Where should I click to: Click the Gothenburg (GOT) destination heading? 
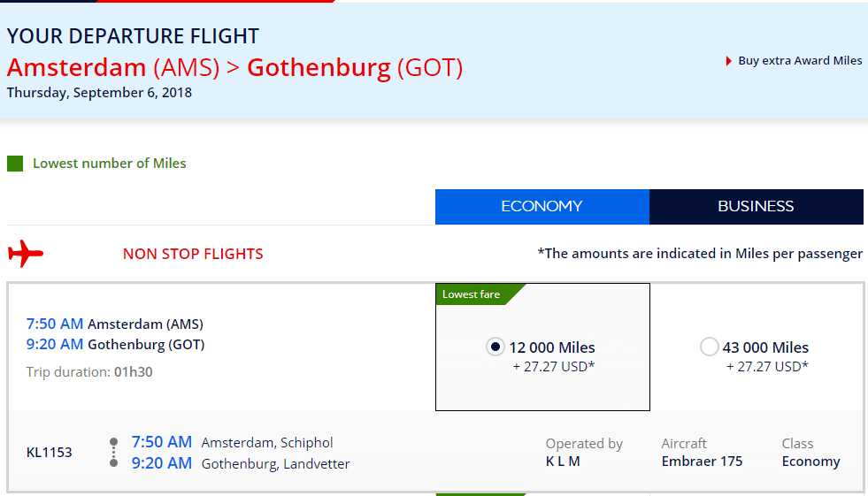[355, 67]
